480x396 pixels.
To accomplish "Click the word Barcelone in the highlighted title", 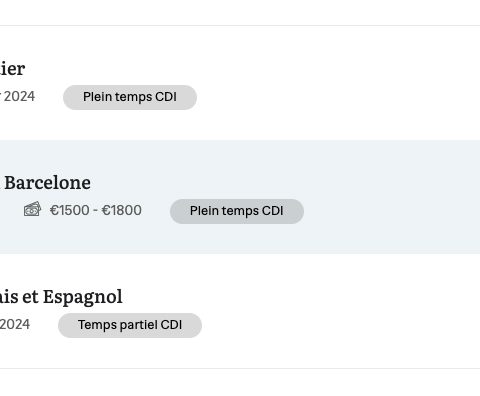I will 48,183.
